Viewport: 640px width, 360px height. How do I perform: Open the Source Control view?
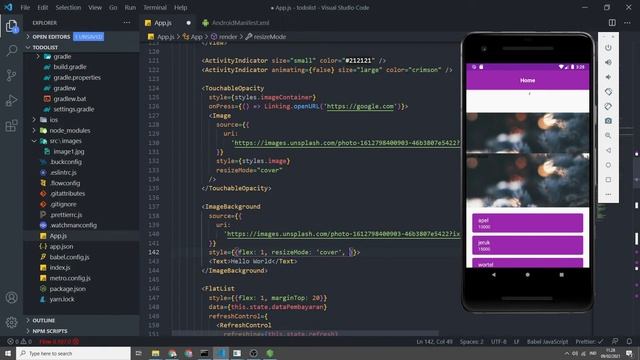11,76
